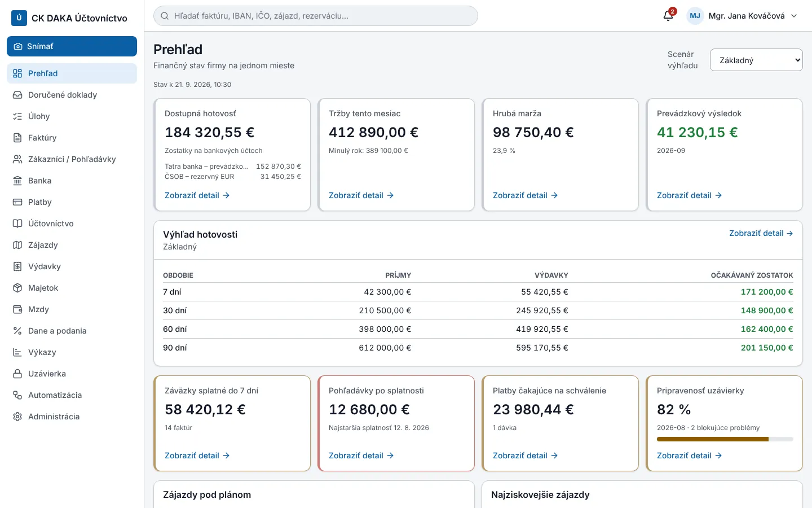Click the notification bell icon

(668, 16)
